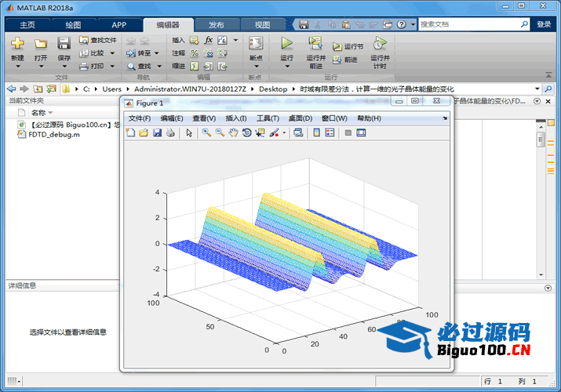Open the Tools (工具) menu in Figure
This screenshot has width=561, height=392.
click(268, 118)
